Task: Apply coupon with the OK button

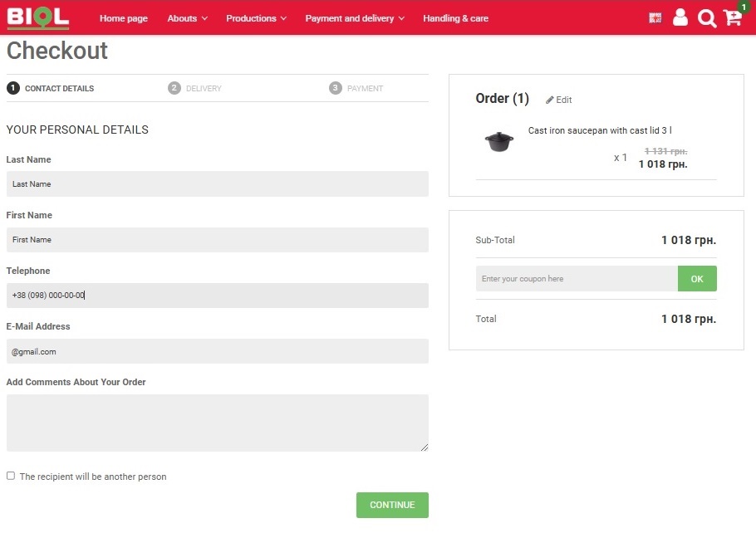Action: point(697,279)
